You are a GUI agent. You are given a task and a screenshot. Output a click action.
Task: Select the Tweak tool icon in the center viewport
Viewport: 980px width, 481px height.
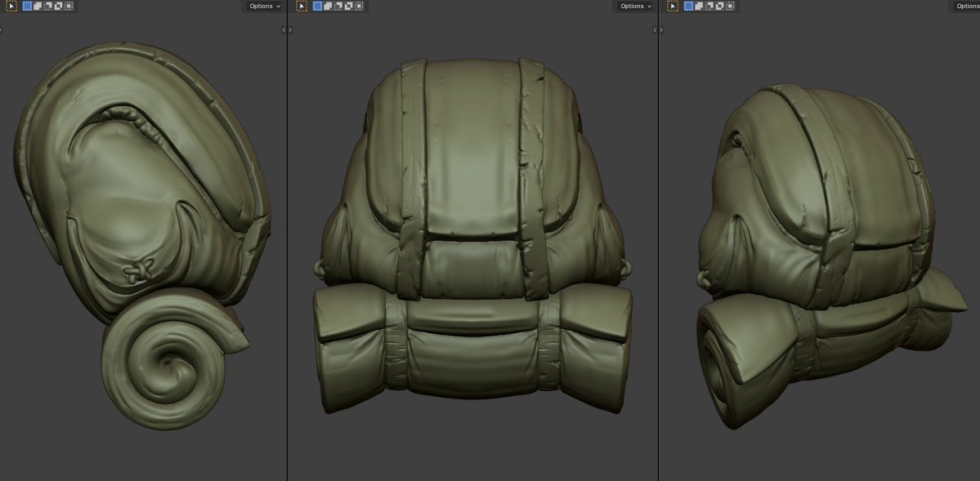[x=302, y=6]
